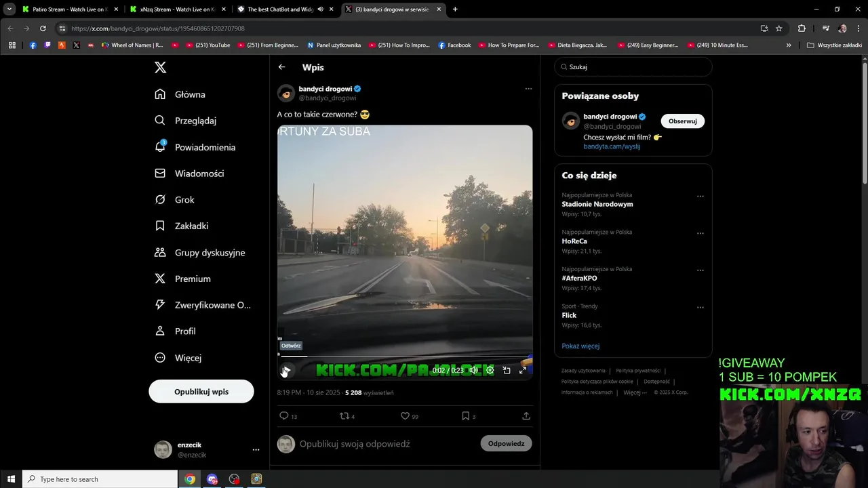Open Zasady użytkowania footer link
This screenshot has height=488, width=868.
(583, 371)
